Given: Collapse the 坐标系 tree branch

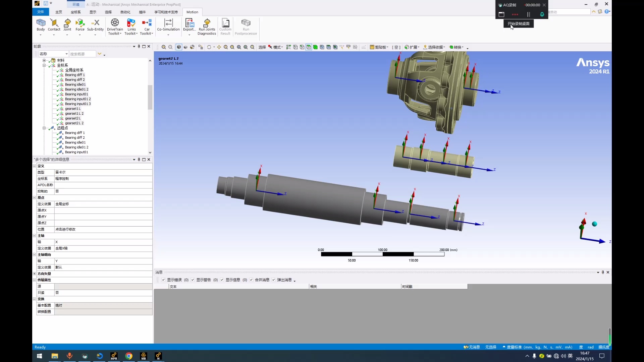Looking at the screenshot, I should click(44, 65).
